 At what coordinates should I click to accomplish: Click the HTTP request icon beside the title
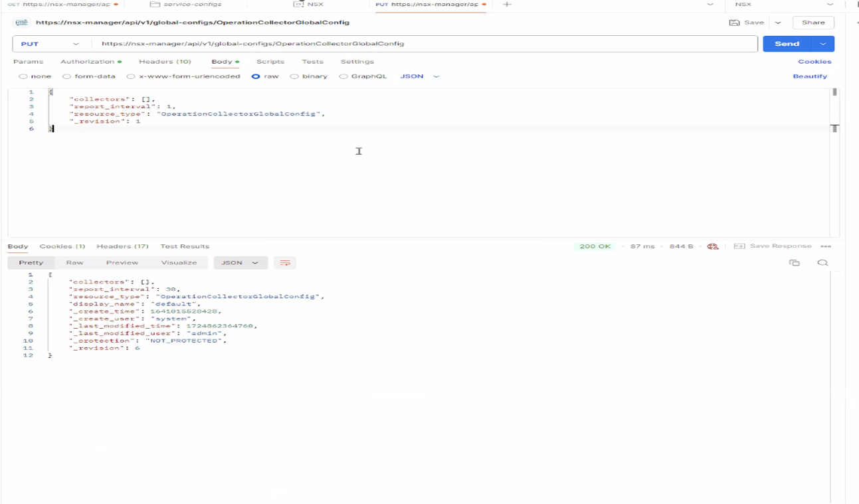pyautogui.click(x=21, y=23)
